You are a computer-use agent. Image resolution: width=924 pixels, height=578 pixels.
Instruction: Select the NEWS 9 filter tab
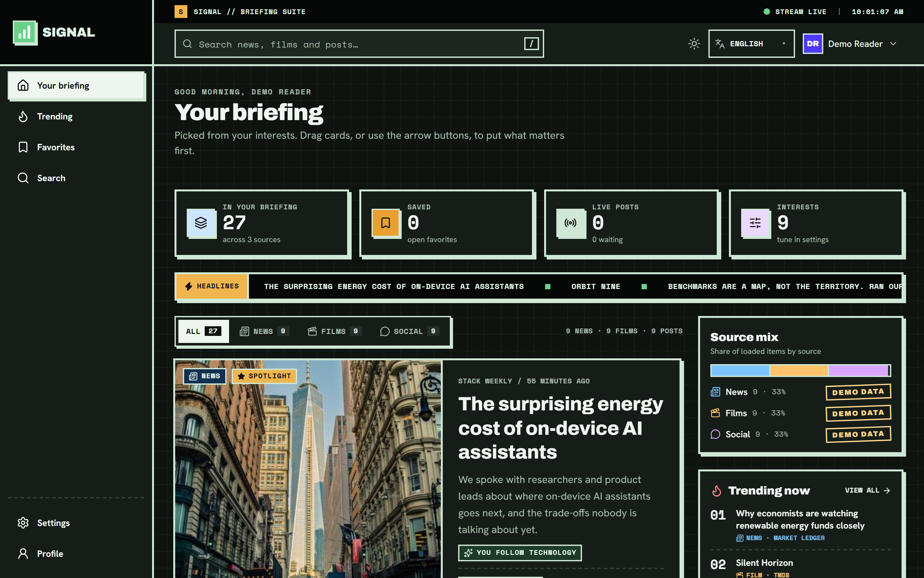tap(264, 331)
